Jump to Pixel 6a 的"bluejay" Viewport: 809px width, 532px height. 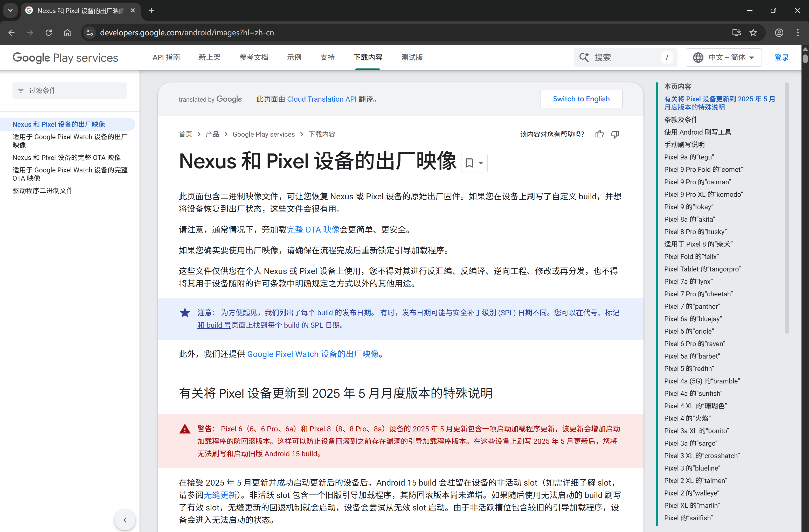pyautogui.click(x=693, y=319)
